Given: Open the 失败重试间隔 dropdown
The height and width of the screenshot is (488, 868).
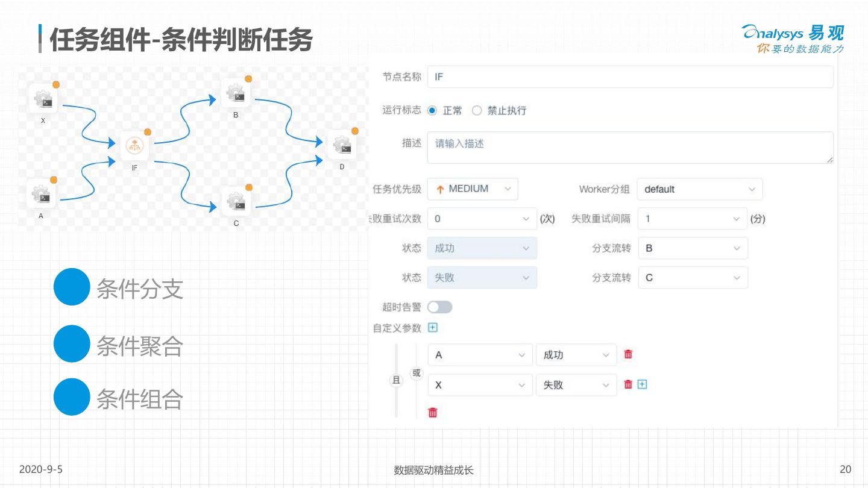Looking at the screenshot, I should 692,219.
